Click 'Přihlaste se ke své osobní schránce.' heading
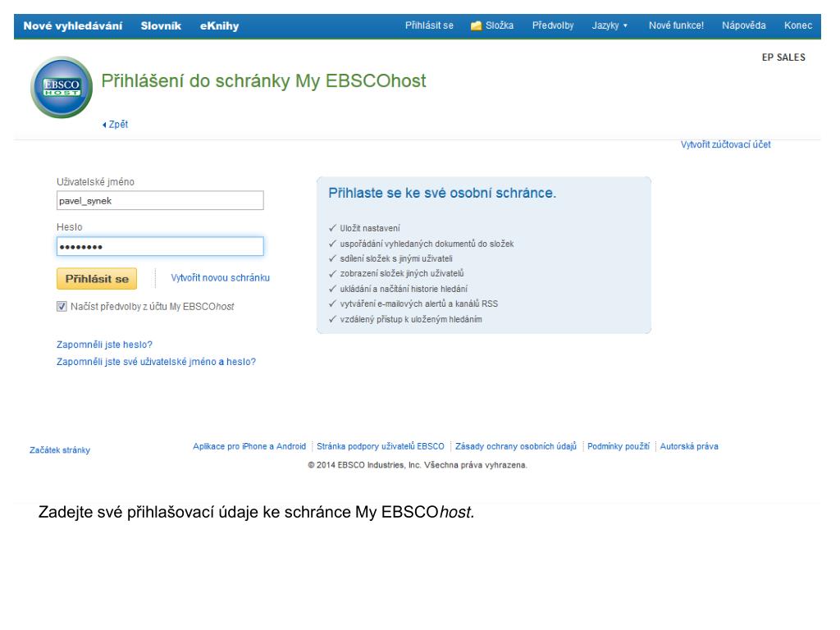840x630 pixels. [442, 193]
